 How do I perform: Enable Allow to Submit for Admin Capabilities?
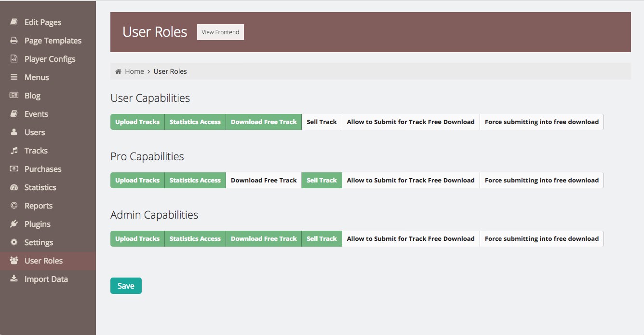pos(411,239)
